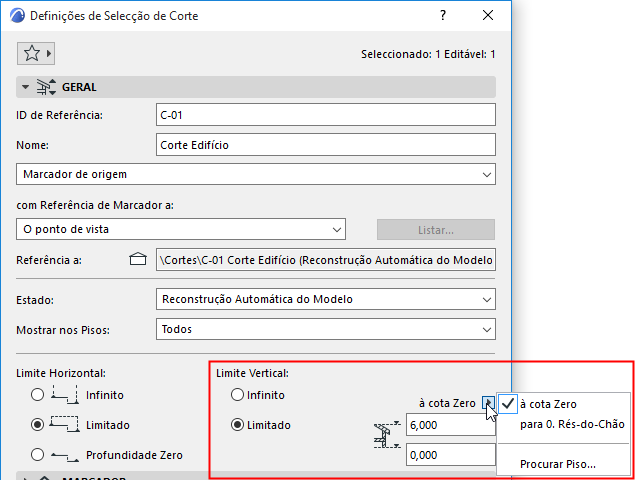Open the à cota Zero reference arrow
Image resolution: width=635 pixels, height=480 pixels.
[487, 403]
